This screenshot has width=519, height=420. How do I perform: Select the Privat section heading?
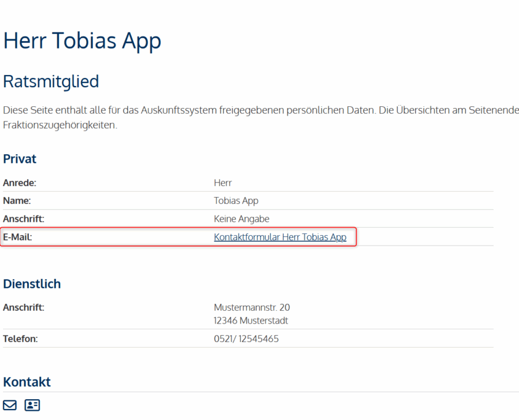20,159
